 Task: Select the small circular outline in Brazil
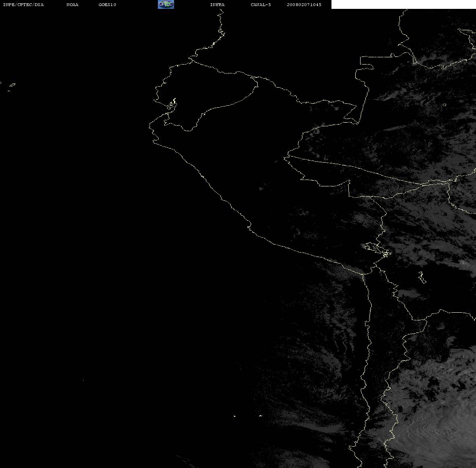(445, 104)
